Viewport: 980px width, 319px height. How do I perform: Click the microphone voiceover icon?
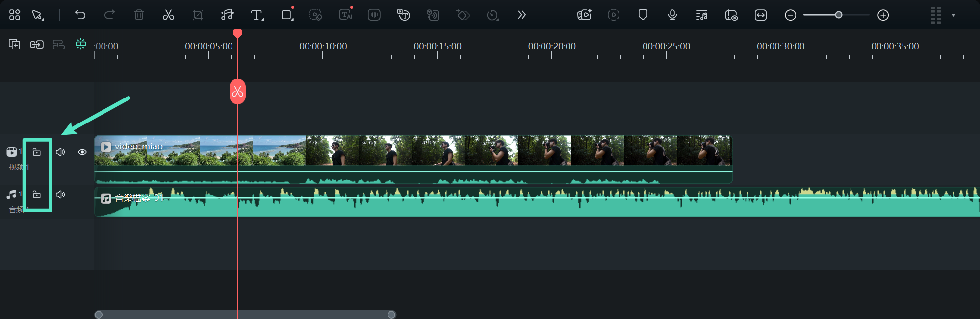click(672, 15)
